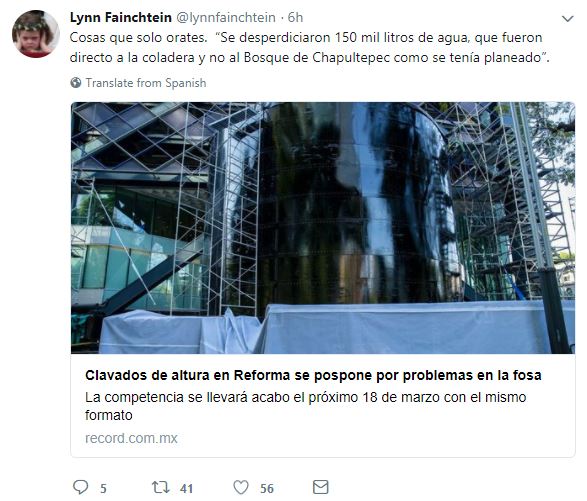Image resolution: width=587 pixels, height=501 pixels.
Task: Click the record.com.mx source link
Action: tap(131, 438)
